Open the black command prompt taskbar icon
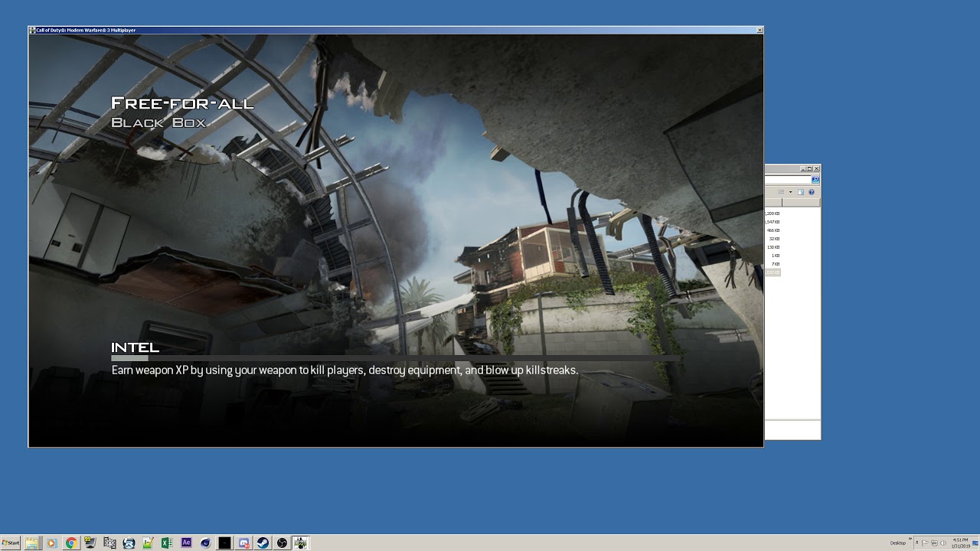This screenshot has width=980, height=551. coord(224,543)
